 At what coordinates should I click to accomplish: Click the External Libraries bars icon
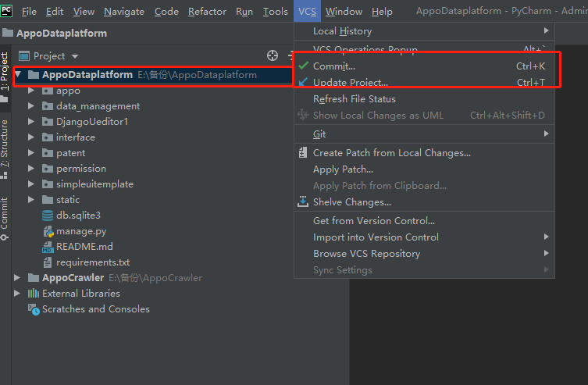34,293
